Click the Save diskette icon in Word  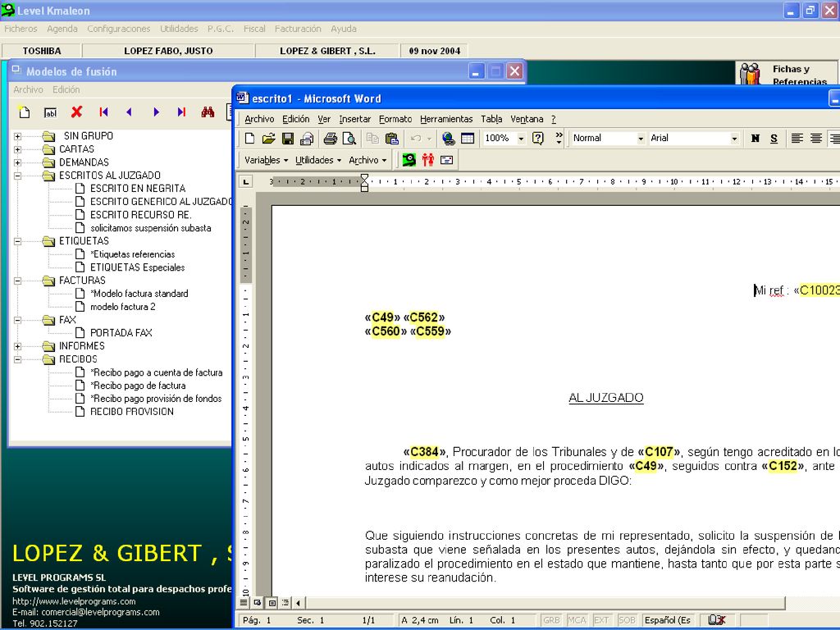click(x=288, y=138)
